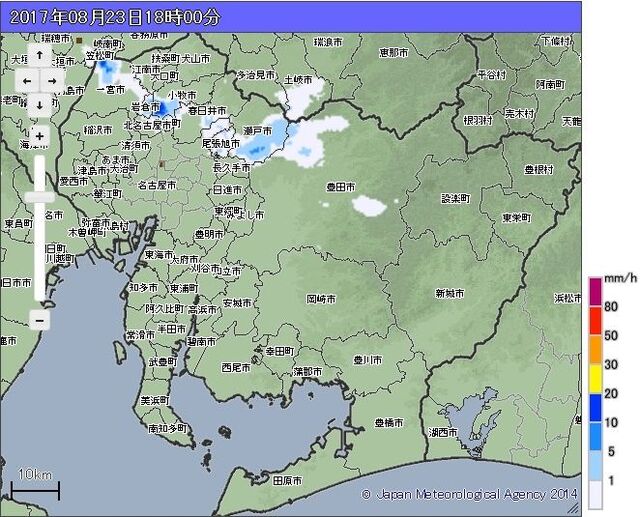Click the 西尾市 label on the map
The height and width of the screenshot is (517, 640).
pos(236,368)
